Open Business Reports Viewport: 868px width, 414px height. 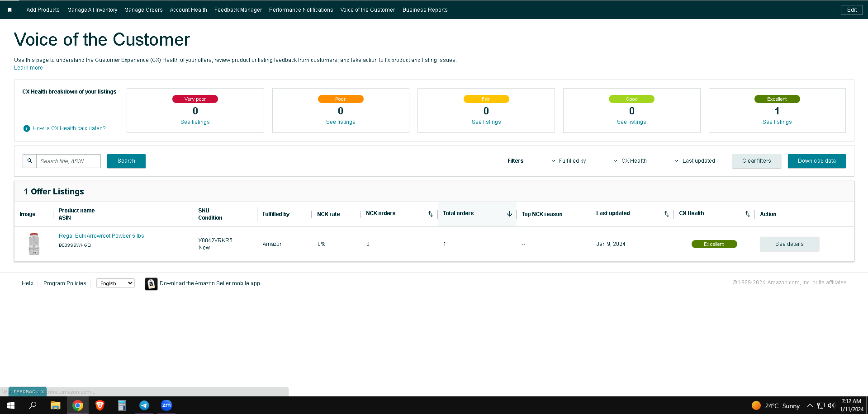(425, 10)
